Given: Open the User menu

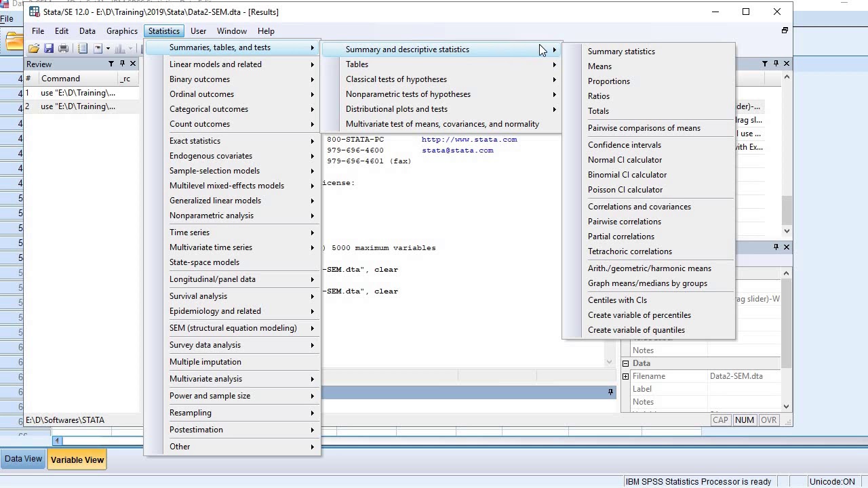Looking at the screenshot, I should [199, 31].
